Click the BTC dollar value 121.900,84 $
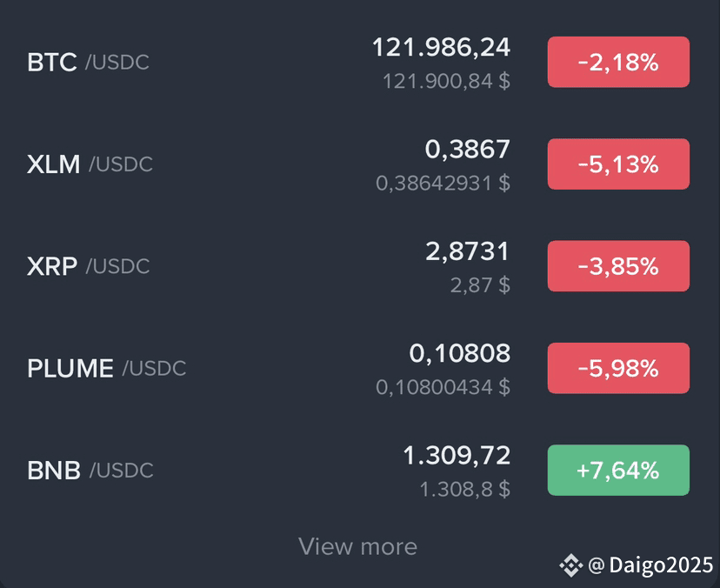Screen dimensions: 720x588 point(446,81)
